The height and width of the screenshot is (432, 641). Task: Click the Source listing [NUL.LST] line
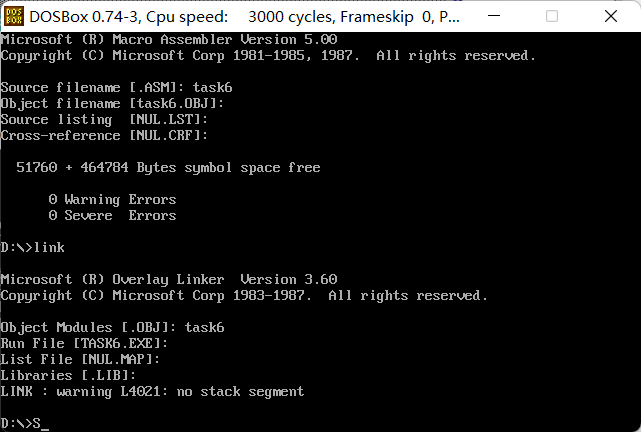104,119
